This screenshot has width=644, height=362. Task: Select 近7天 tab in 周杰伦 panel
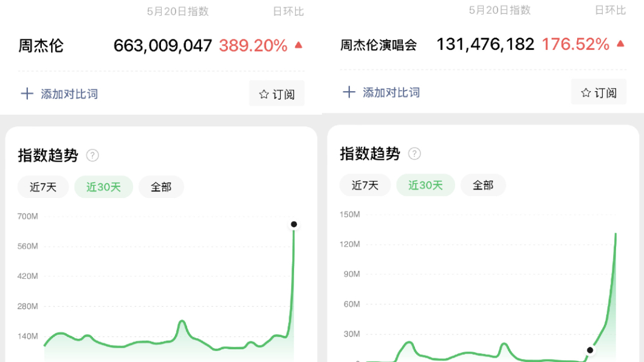tap(43, 187)
